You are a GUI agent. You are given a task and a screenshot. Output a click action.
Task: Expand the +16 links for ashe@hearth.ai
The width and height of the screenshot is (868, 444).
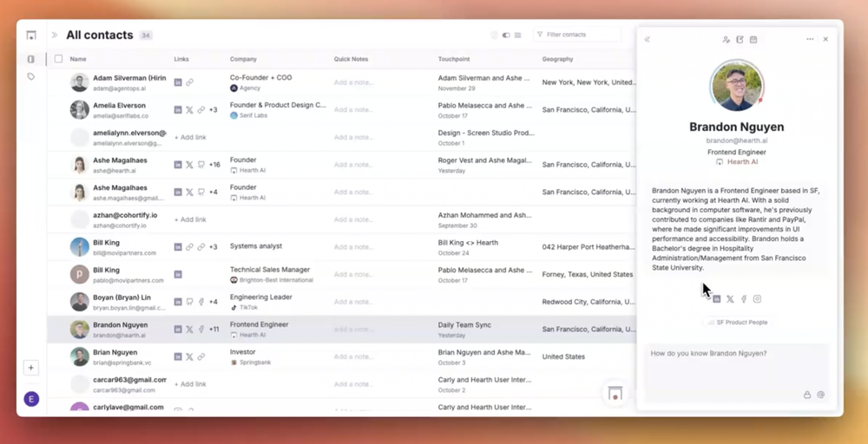(x=214, y=165)
